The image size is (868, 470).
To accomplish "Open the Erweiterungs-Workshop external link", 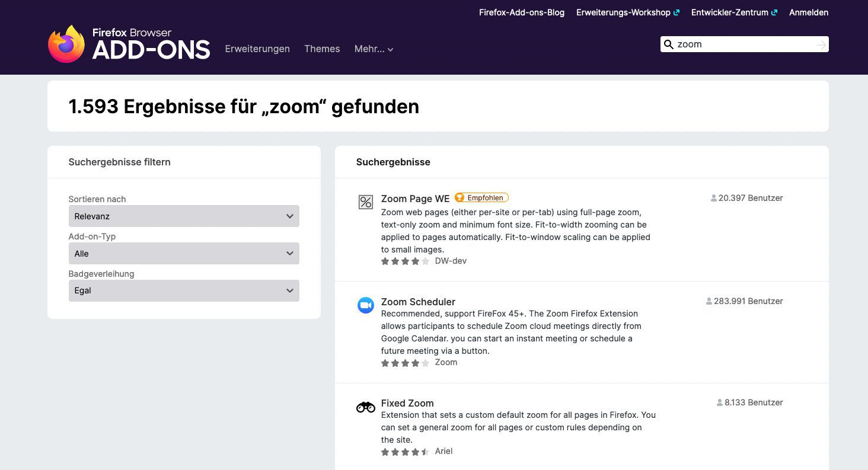I will point(627,12).
